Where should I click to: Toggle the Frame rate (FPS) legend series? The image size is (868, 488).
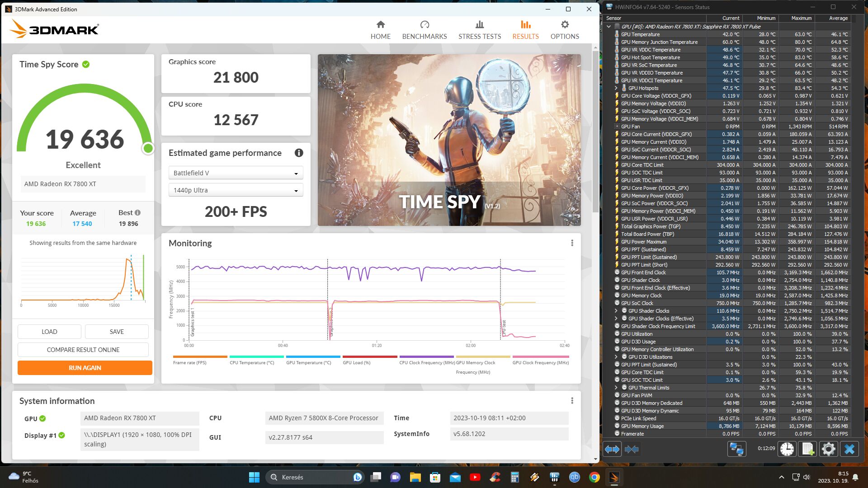(200, 360)
